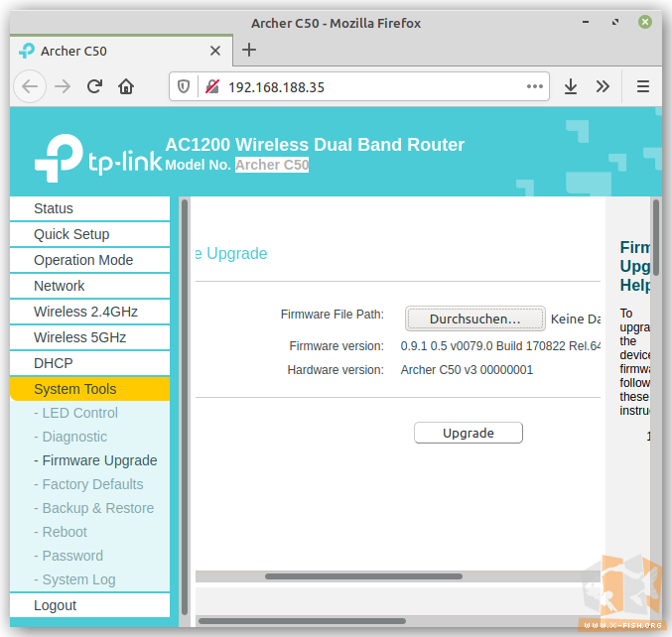Click the right-side page vertical scrollbar
Screen dimensions: 672x637
pyautogui.click(x=656, y=238)
